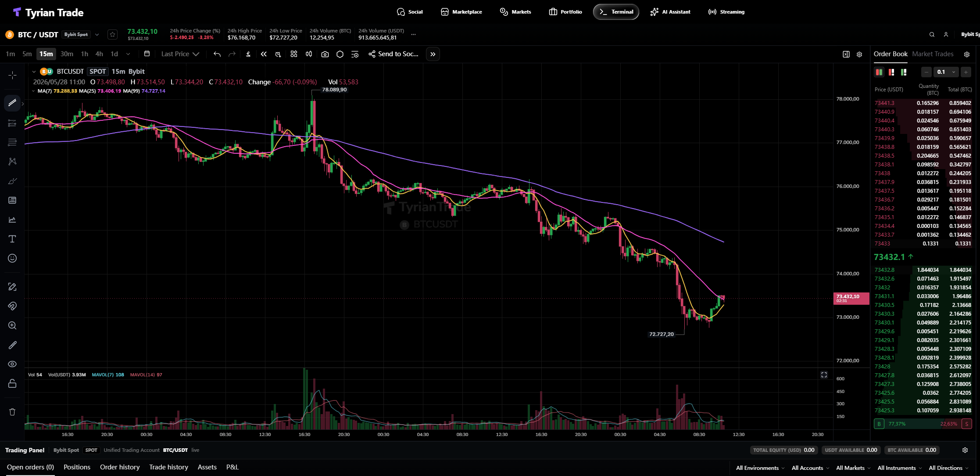
Task: Click Send to Social button
Action: tap(393, 54)
